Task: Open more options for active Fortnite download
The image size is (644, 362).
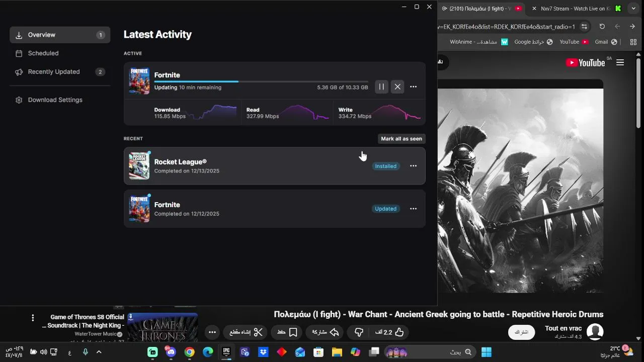Action: 413,87
